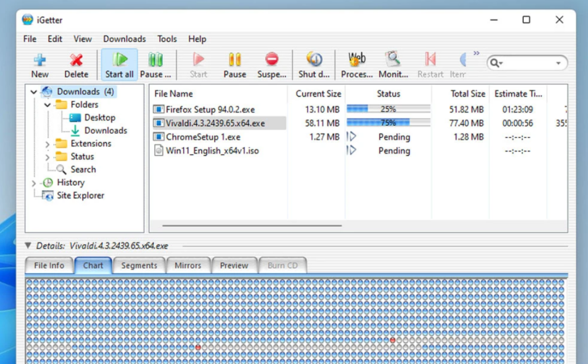The height and width of the screenshot is (364, 588).
Task: Click Firefox Setup file type icon
Action: click(158, 110)
